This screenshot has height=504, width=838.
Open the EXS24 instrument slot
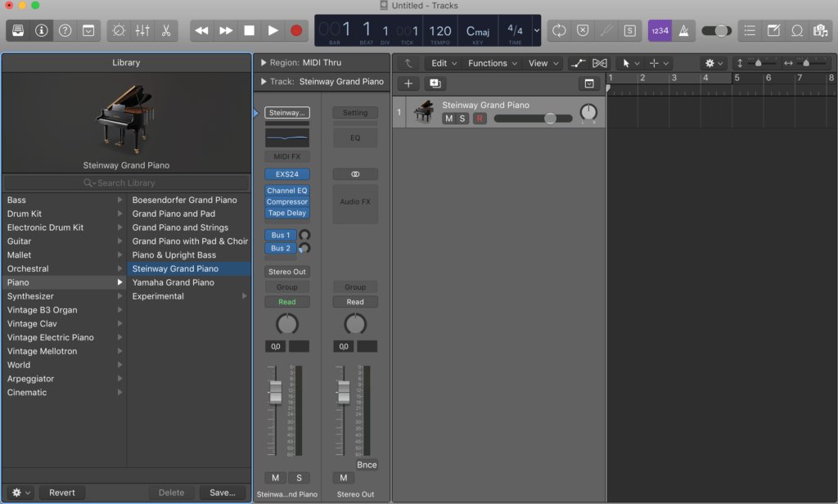287,174
